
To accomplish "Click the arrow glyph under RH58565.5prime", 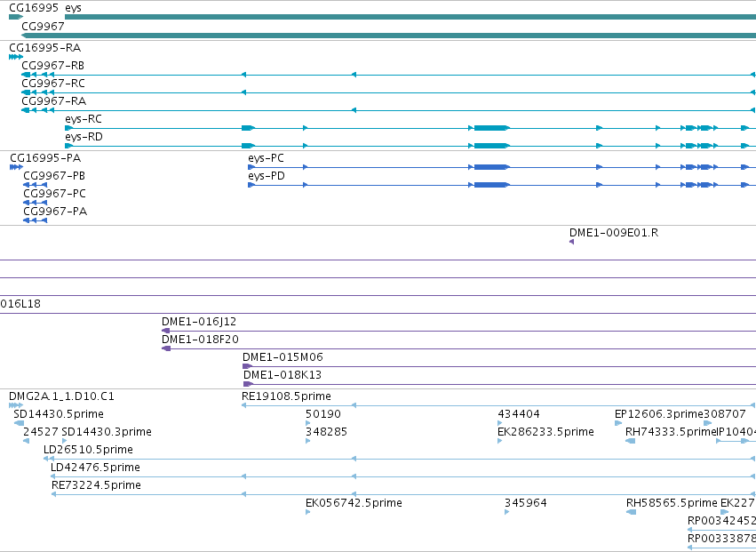I will [631, 512].
